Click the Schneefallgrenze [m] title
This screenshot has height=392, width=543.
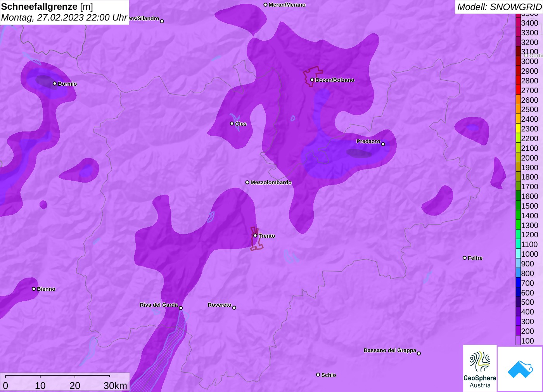click(x=47, y=7)
